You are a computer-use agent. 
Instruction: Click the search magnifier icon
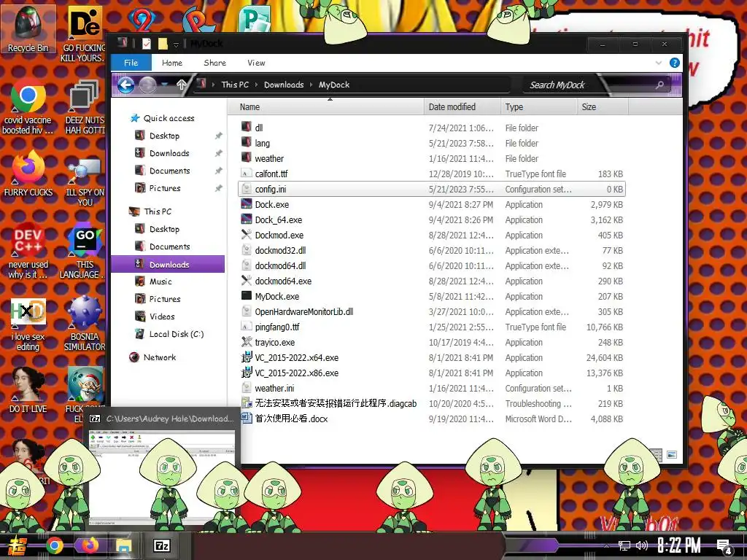pos(659,85)
